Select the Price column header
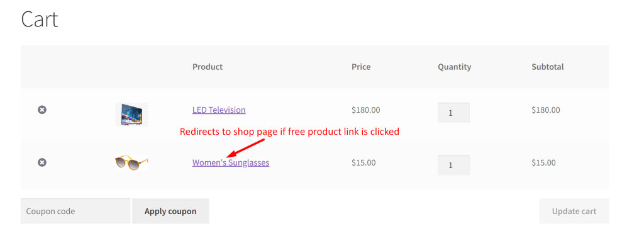Screen dimensions: 644x250 (361, 67)
